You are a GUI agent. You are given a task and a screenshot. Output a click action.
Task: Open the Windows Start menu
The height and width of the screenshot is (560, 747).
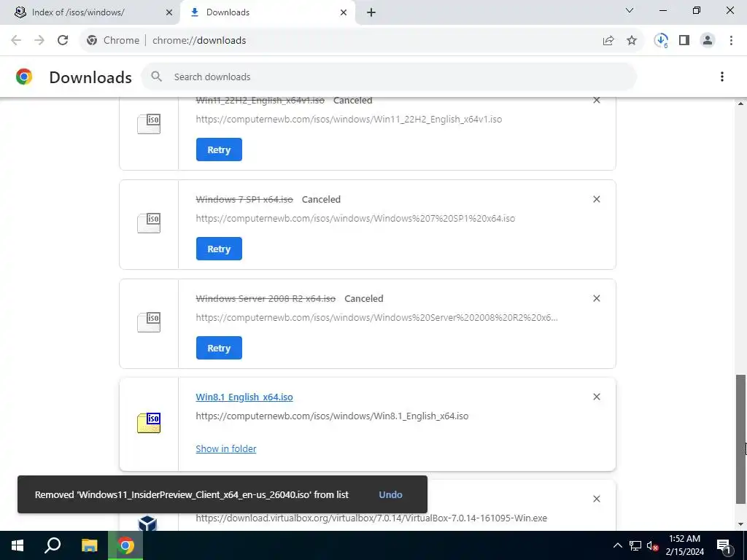coord(18,545)
